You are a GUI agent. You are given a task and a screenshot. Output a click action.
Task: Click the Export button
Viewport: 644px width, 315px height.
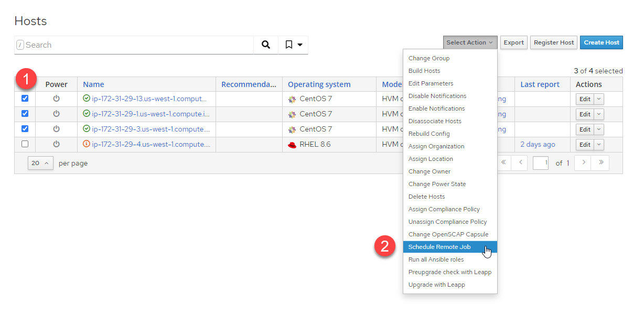click(x=513, y=42)
